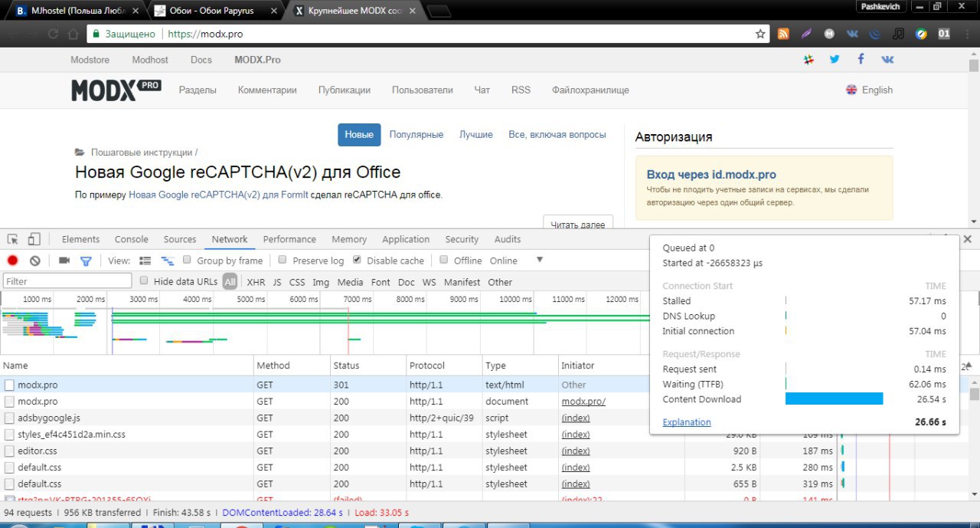The image size is (980, 528).
Task: Open the VK extension in Chrome toolbar
Action: [852, 34]
